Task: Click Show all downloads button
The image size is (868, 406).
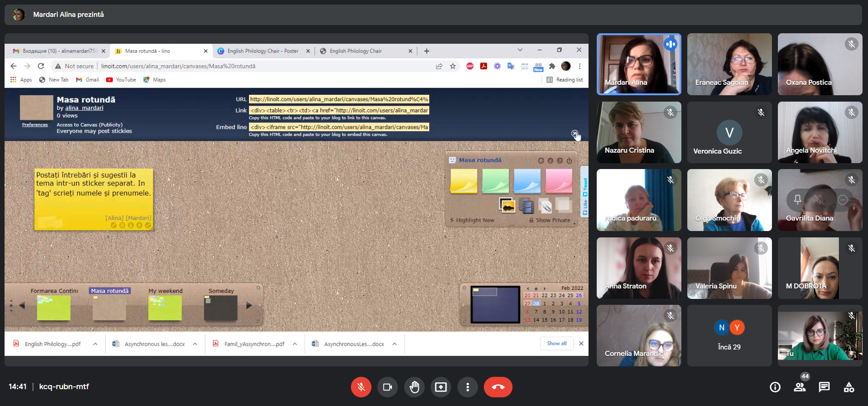Action: point(556,344)
